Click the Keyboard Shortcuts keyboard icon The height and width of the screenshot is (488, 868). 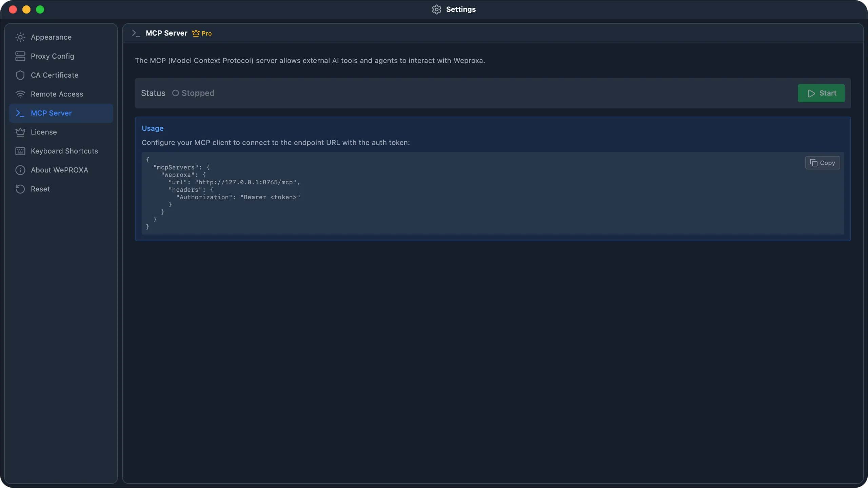(20, 151)
